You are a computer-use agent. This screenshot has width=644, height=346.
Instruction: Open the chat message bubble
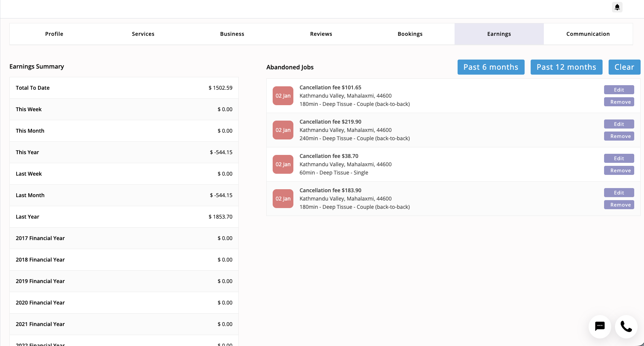pyautogui.click(x=600, y=326)
